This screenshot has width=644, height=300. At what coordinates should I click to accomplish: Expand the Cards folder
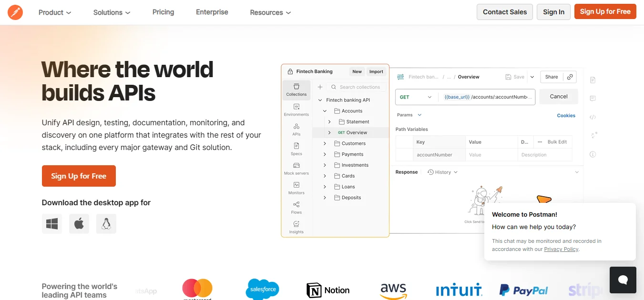point(325,176)
